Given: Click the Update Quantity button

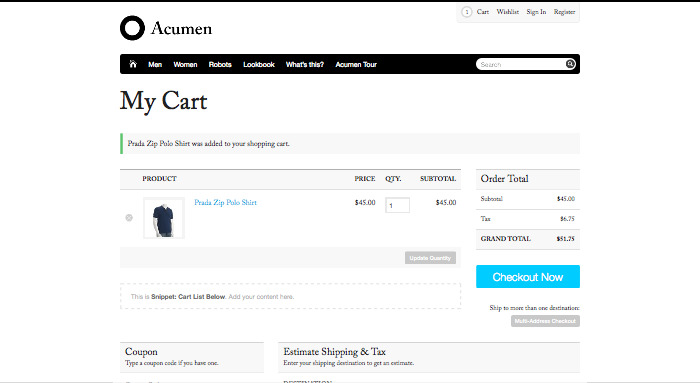Looking at the screenshot, I should (x=430, y=258).
